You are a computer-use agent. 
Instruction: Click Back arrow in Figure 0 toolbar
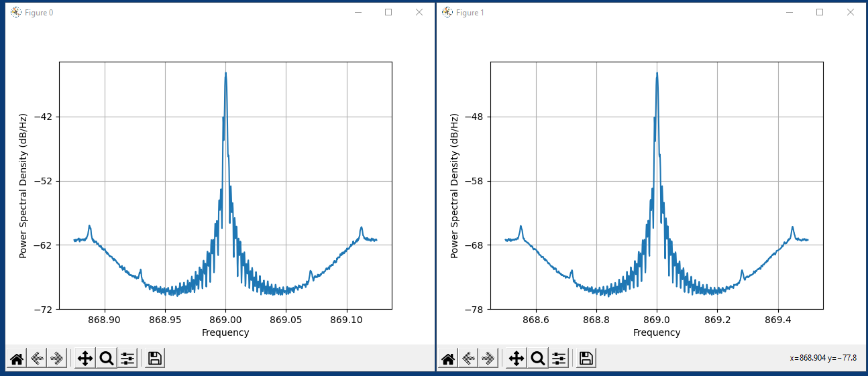point(37,359)
